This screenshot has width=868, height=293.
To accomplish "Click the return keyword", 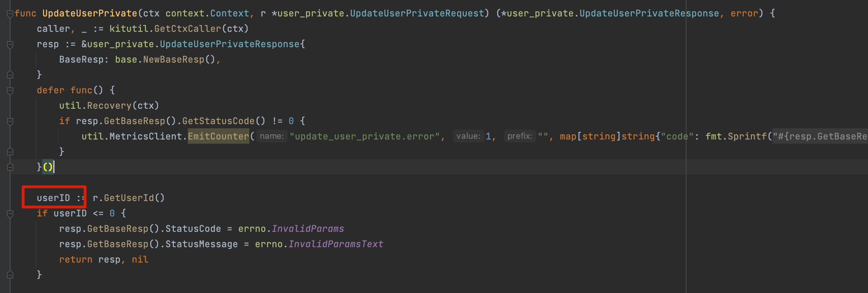I will tap(76, 259).
